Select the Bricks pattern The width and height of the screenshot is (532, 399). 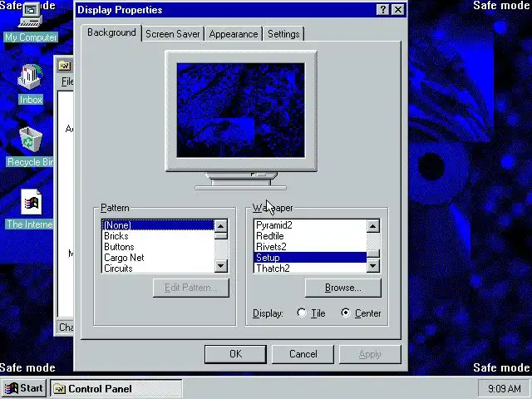158,236
